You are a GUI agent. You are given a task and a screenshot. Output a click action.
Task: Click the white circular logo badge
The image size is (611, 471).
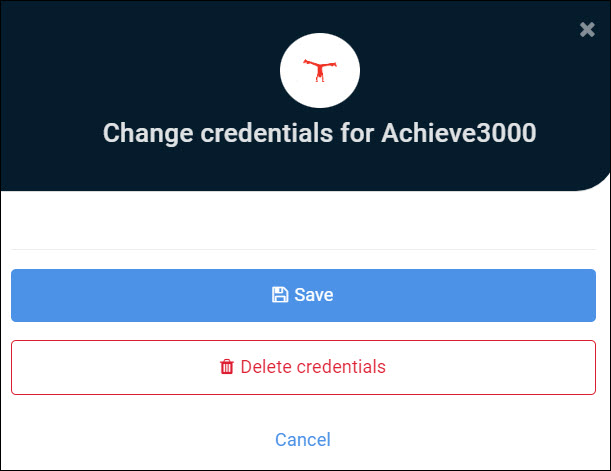click(x=320, y=71)
